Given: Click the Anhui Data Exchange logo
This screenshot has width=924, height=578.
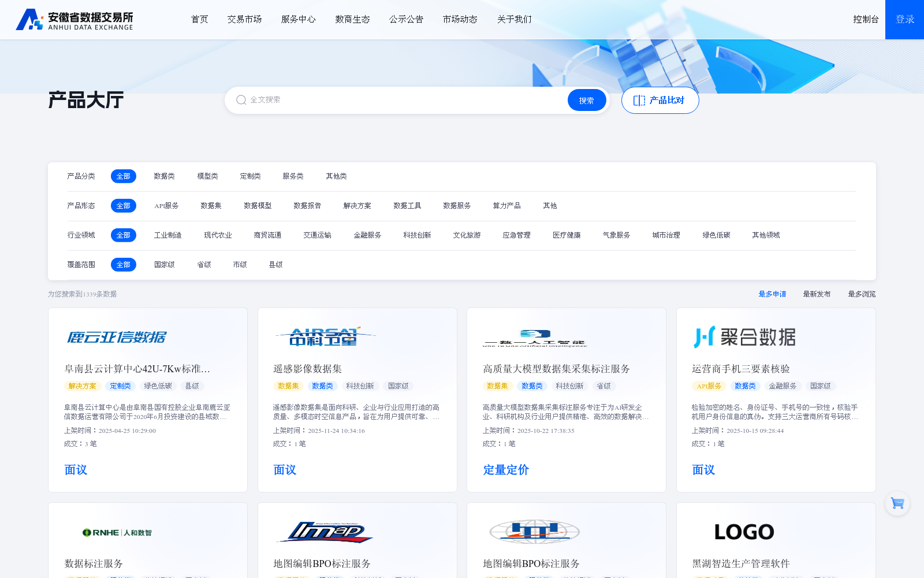Looking at the screenshot, I should click(x=74, y=20).
